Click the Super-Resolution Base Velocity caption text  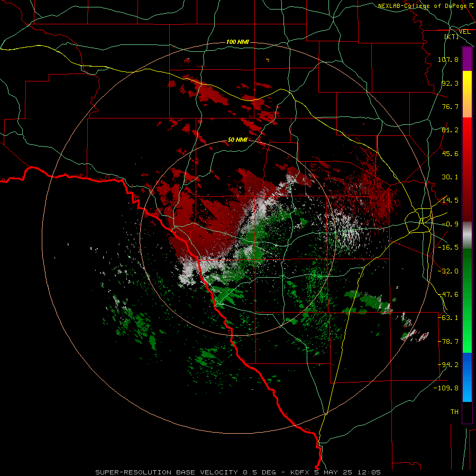[x=238, y=472]
